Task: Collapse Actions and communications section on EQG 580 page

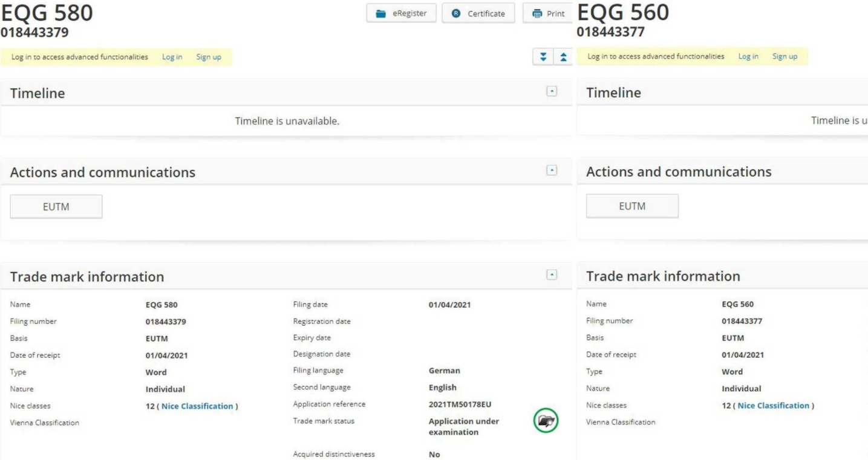Action: tap(551, 170)
